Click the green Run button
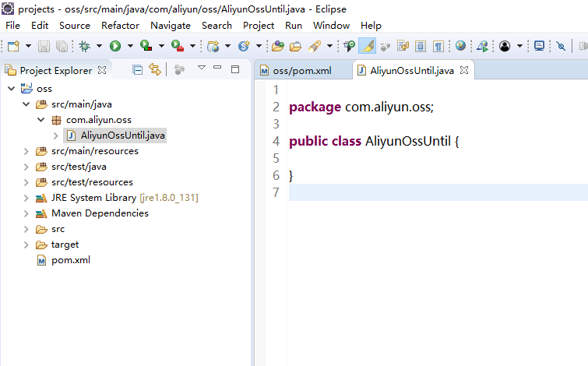 [115, 46]
